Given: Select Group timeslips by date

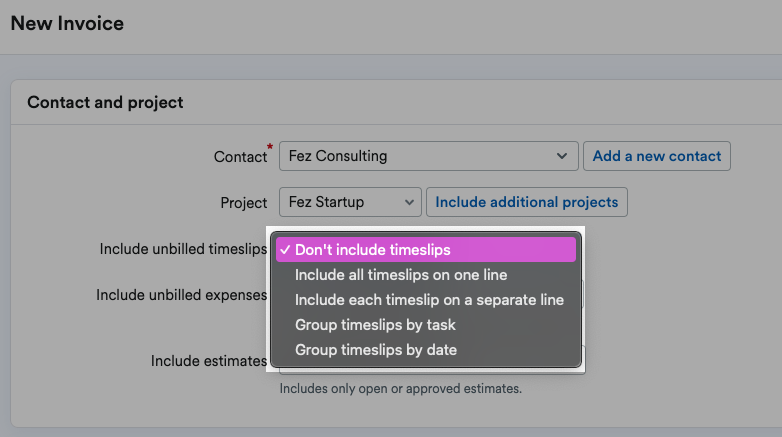Looking at the screenshot, I should tap(426, 350).
